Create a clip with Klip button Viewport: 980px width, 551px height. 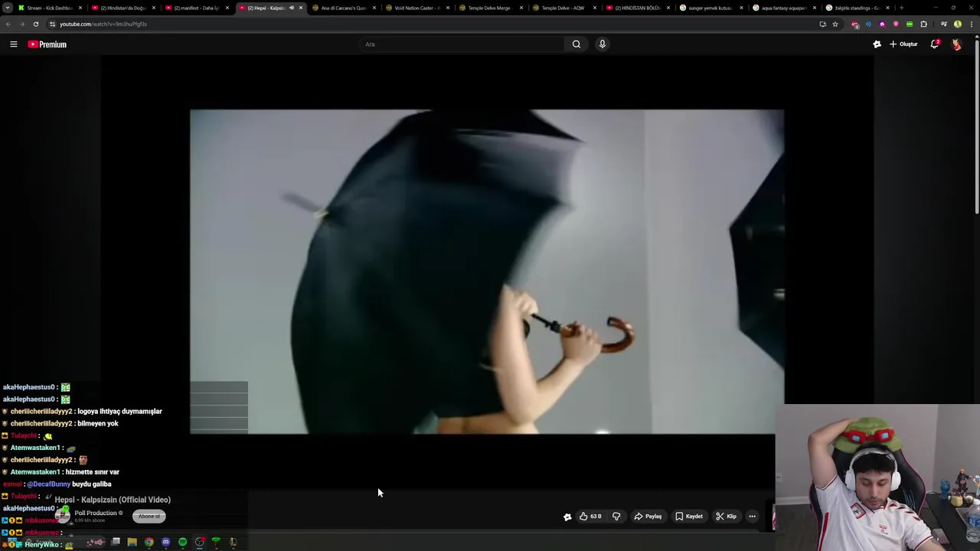coord(727,517)
